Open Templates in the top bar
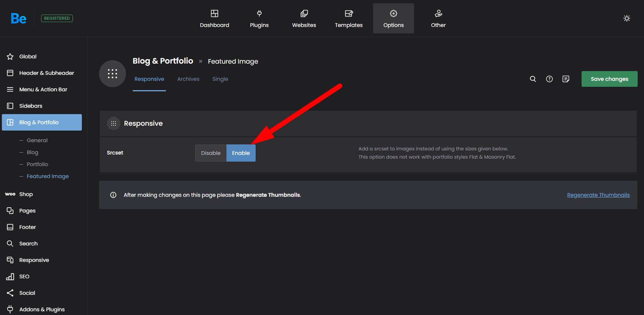Screen dimensions: 644x315 (348, 18)
